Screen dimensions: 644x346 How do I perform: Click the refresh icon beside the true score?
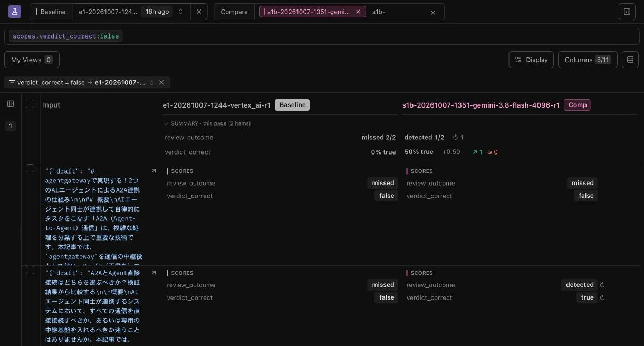coord(602,297)
